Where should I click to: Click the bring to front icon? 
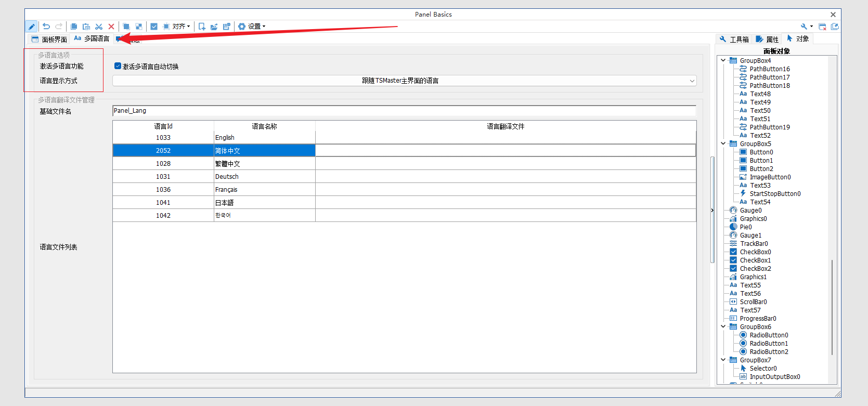coord(126,27)
